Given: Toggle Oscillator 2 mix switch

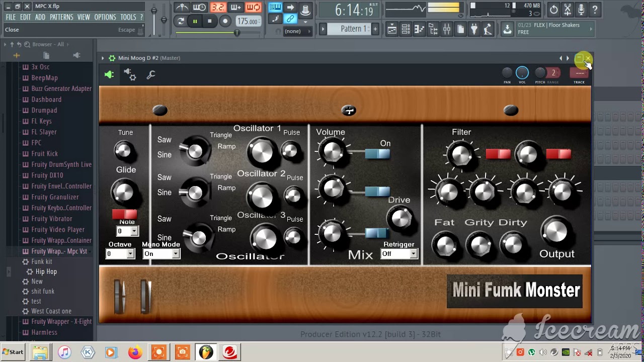Looking at the screenshot, I should tap(377, 192).
